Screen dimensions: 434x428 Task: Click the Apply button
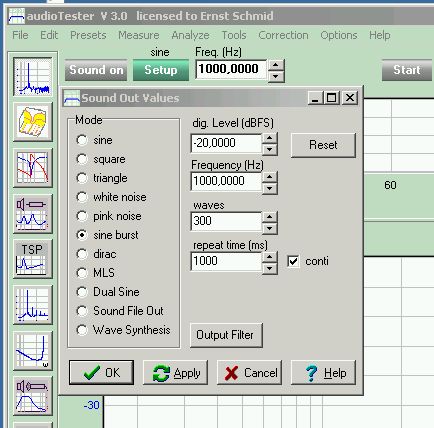(175, 372)
